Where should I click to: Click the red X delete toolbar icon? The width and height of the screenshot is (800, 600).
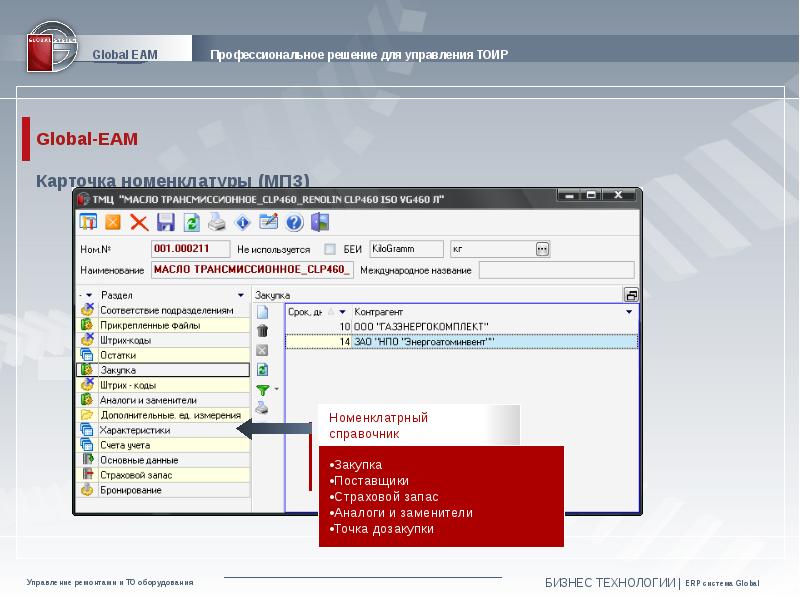click(x=139, y=222)
